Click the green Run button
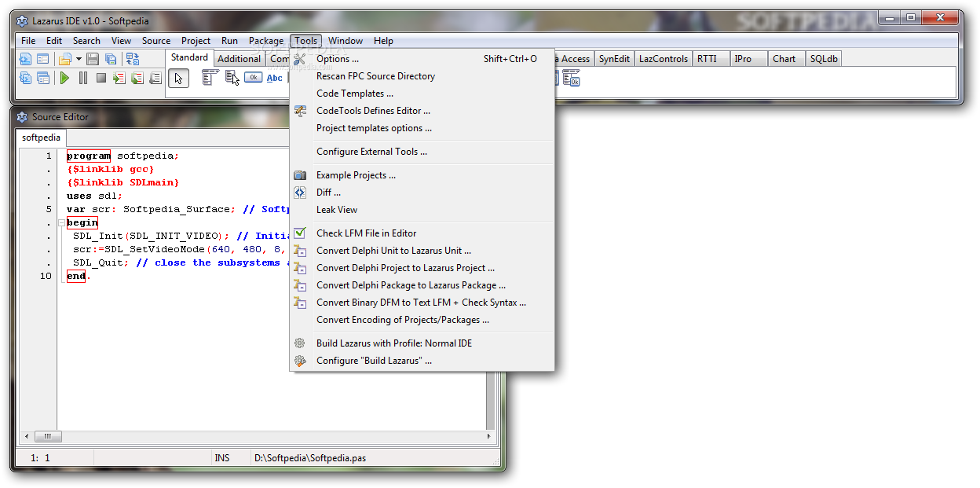The image size is (980, 488). click(x=65, y=78)
